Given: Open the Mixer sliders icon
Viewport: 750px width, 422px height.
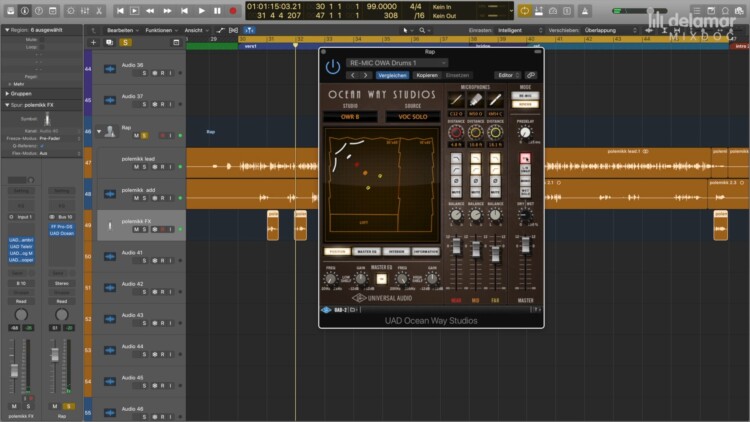Looking at the screenshot, I should (x=85, y=11).
